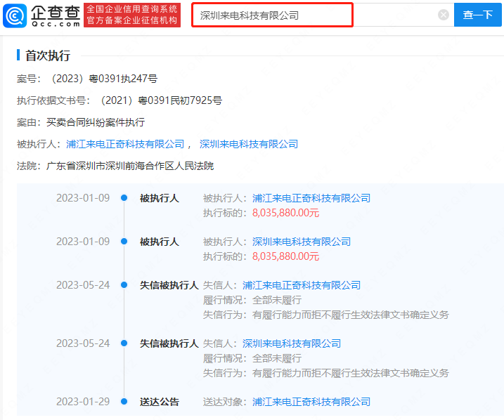The height and width of the screenshot is (420, 504).
Task: Open 失信人 深圳来电科技有限公司 link
Action: pyautogui.click(x=292, y=343)
